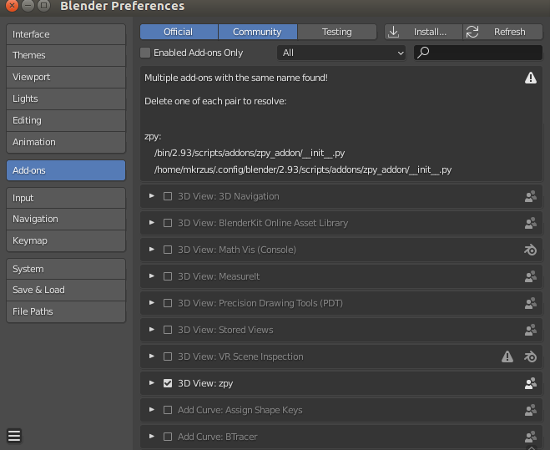Viewport: 550px width, 452px height.
Task: Expand the MeasureIt add-on details
Action: coord(152,276)
